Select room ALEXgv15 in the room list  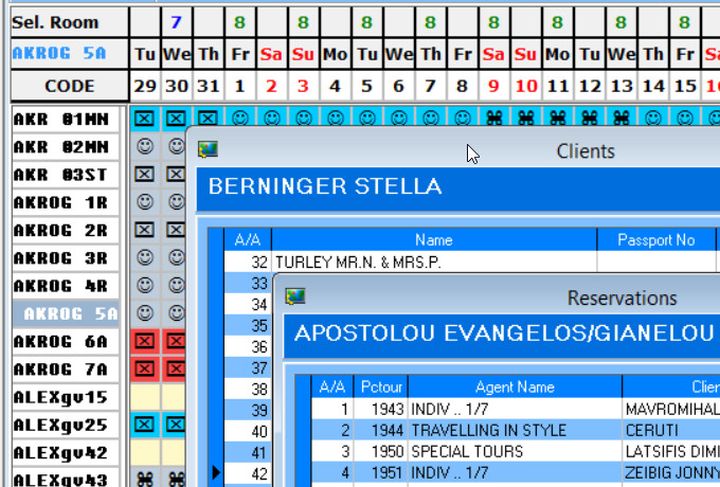coord(65,397)
